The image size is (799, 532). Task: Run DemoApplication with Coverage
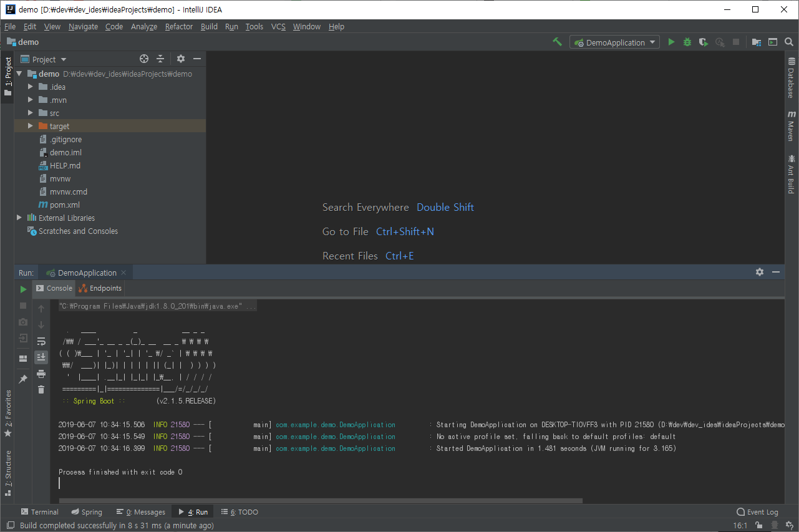pos(704,42)
